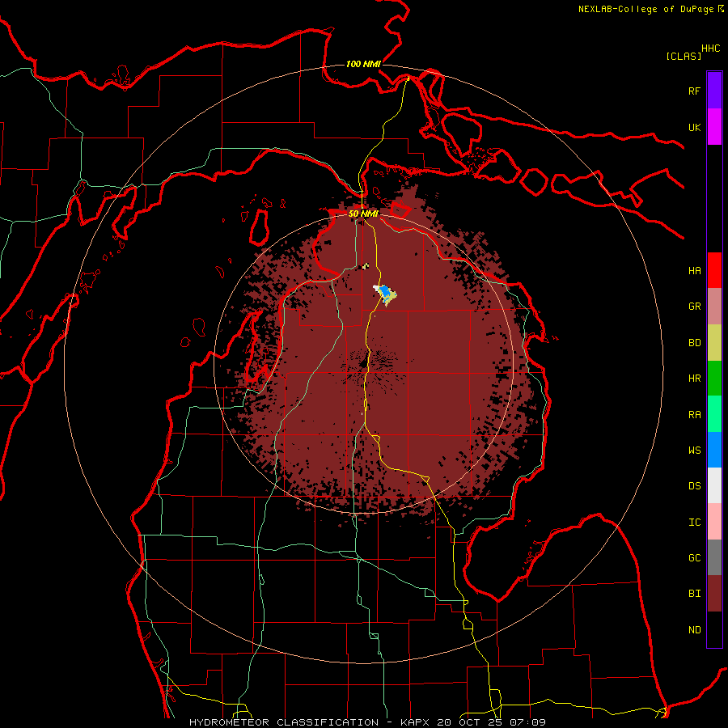Click the BD legend label

tap(694, 343)
